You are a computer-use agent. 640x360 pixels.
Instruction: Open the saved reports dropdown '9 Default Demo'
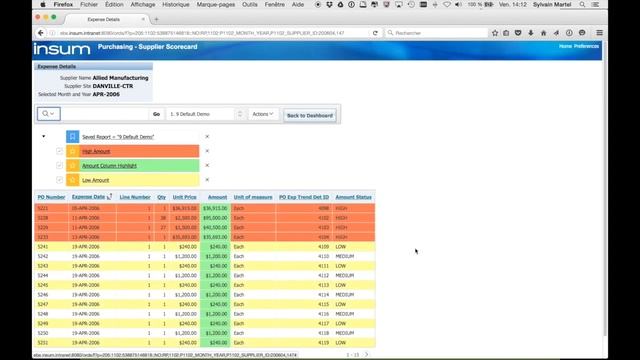pos(205,114)
